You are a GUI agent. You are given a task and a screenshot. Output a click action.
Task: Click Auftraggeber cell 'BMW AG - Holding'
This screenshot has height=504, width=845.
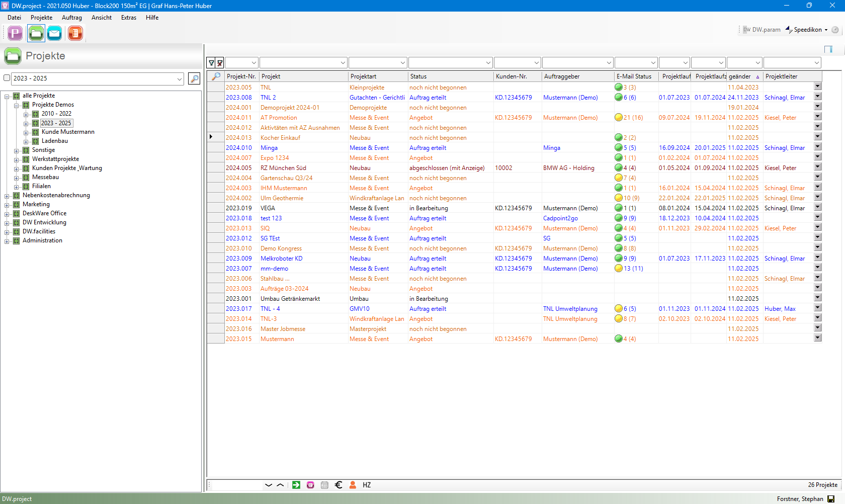pos(569,168)
